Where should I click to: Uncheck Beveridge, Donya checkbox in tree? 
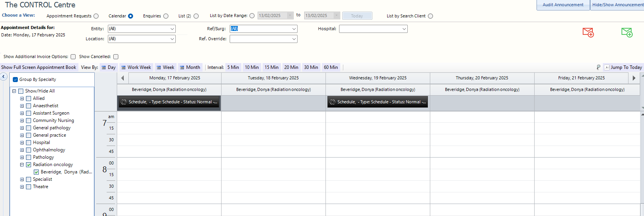coord(36,172)
